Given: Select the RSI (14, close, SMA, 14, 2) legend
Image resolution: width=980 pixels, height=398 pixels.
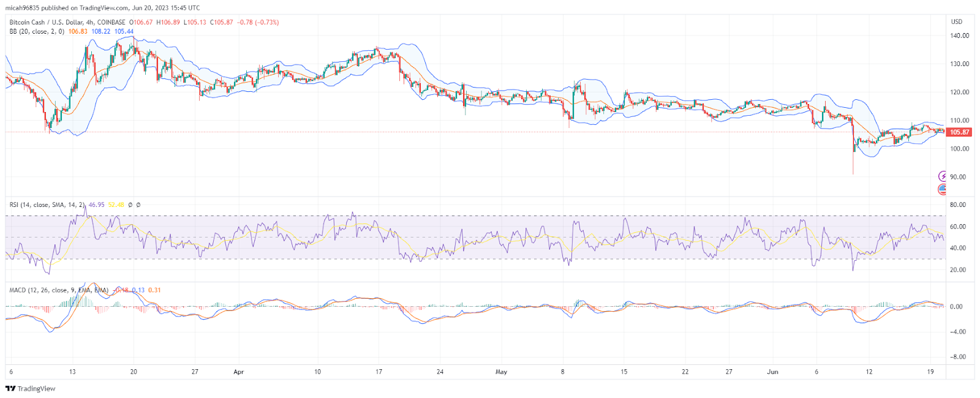Looking at the screenshot, I should 47,205.
